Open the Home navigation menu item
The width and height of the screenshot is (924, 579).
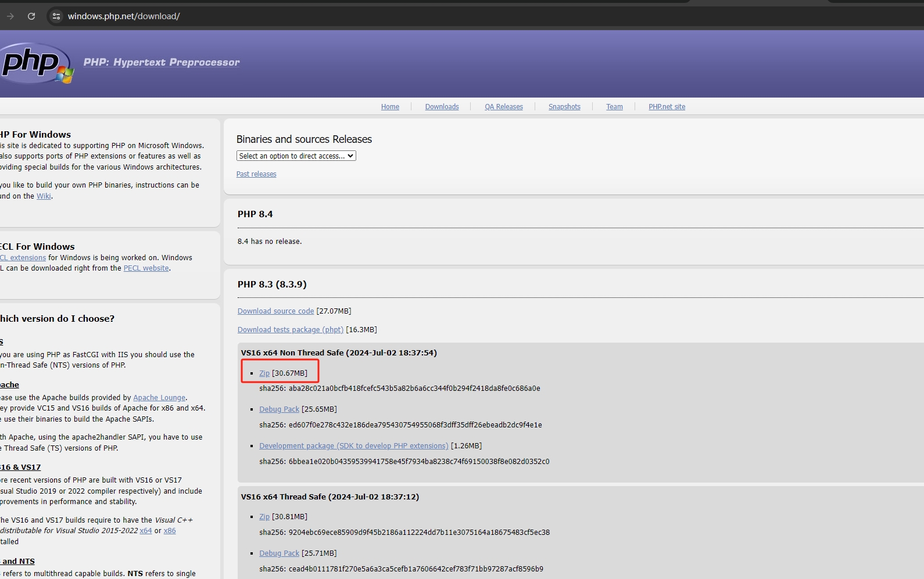(390, 107)
